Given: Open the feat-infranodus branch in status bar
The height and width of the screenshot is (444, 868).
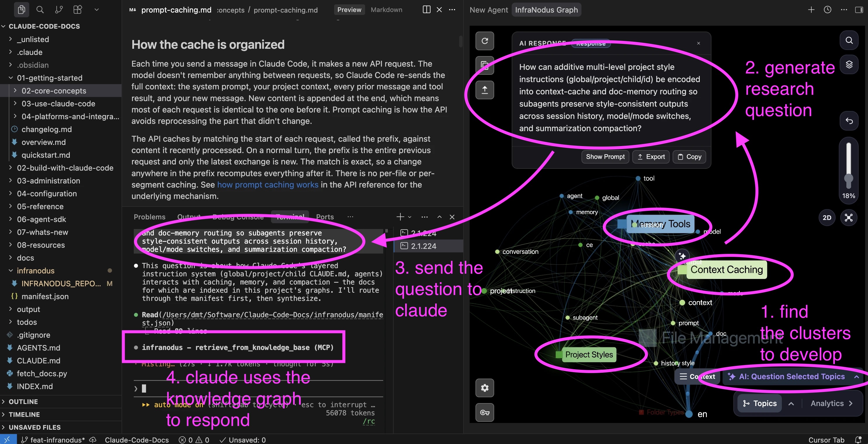Looking at the screenshot, I should (x=53, y=440).
